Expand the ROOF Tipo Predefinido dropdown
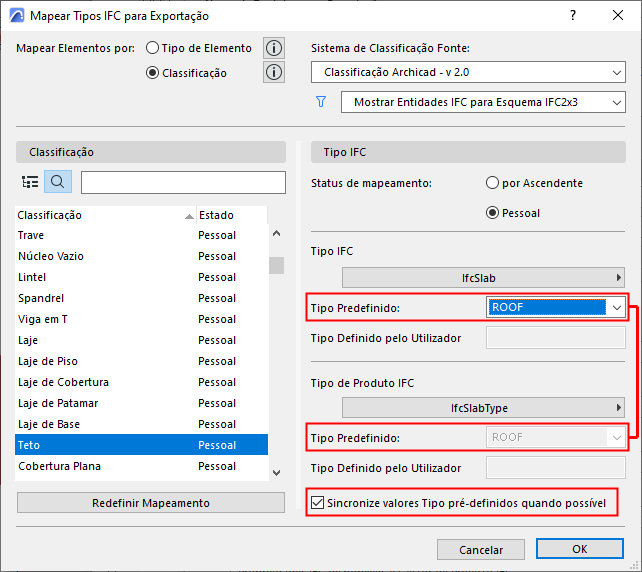This screenshot has height=572, width=642. click(618, 307)
